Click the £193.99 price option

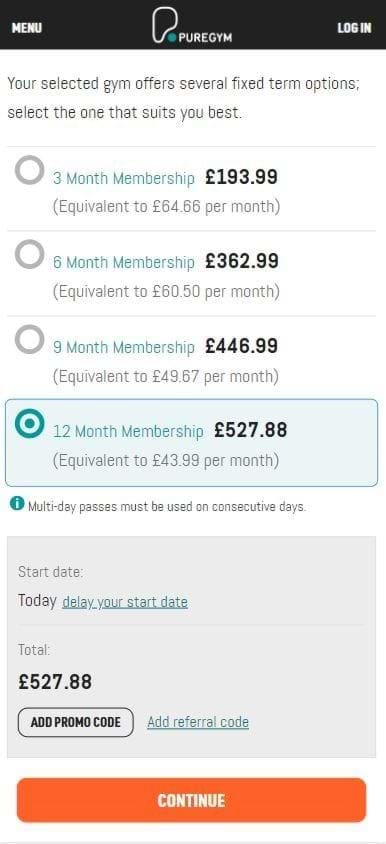(241, 177)
